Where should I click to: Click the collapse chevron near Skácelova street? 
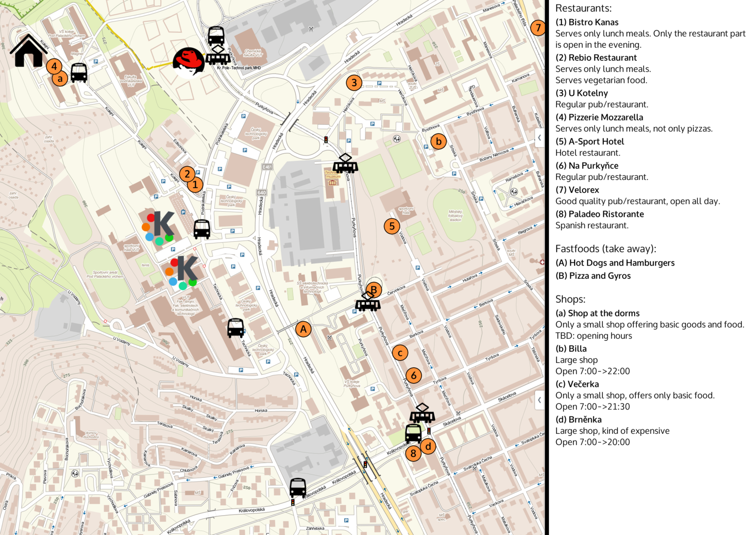click(539, 400)
